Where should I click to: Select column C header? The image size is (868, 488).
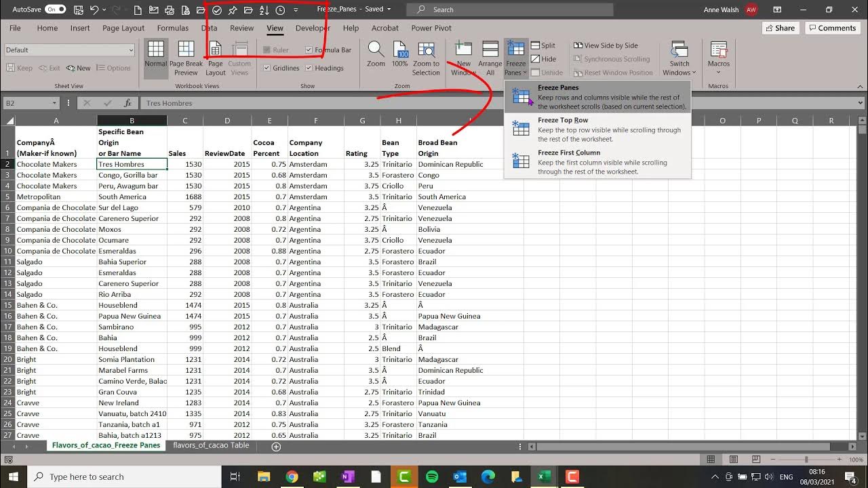point(185,121)
